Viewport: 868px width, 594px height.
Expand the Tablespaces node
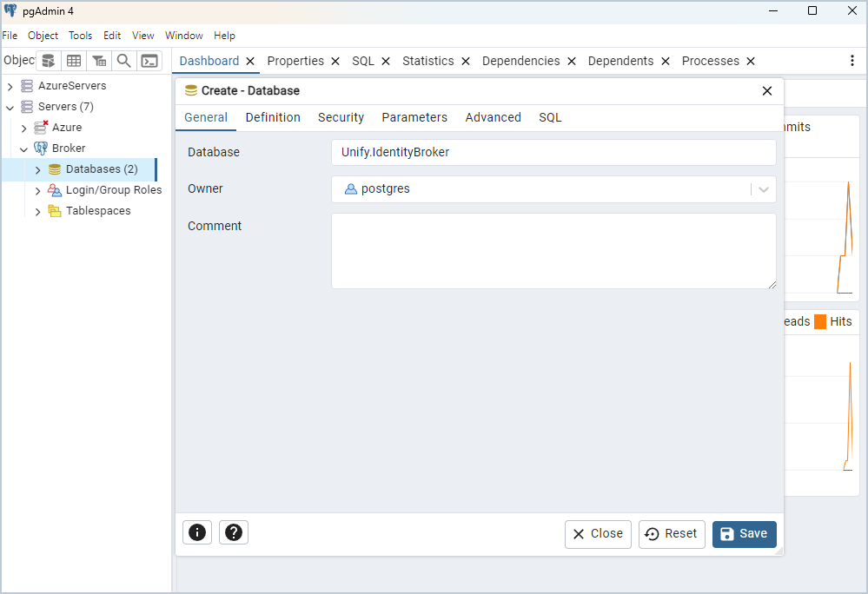coord(37,212)
